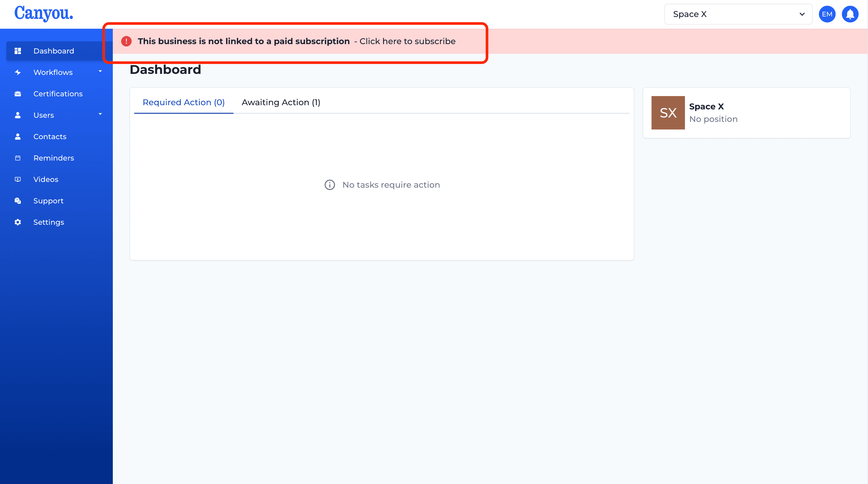Screen dimensions: 868x484
Task: Click the No tasks require action message
Action: (x=391, y=185)
